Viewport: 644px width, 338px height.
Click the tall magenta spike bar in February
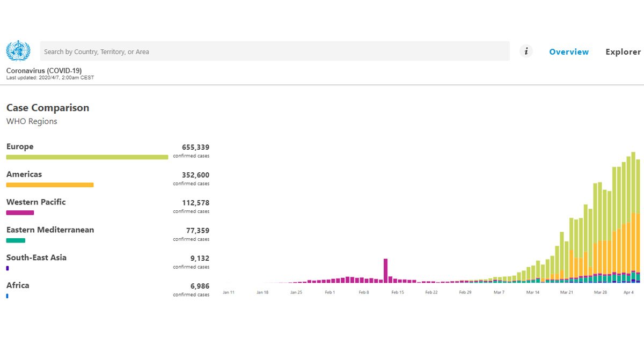coord(386,270)
